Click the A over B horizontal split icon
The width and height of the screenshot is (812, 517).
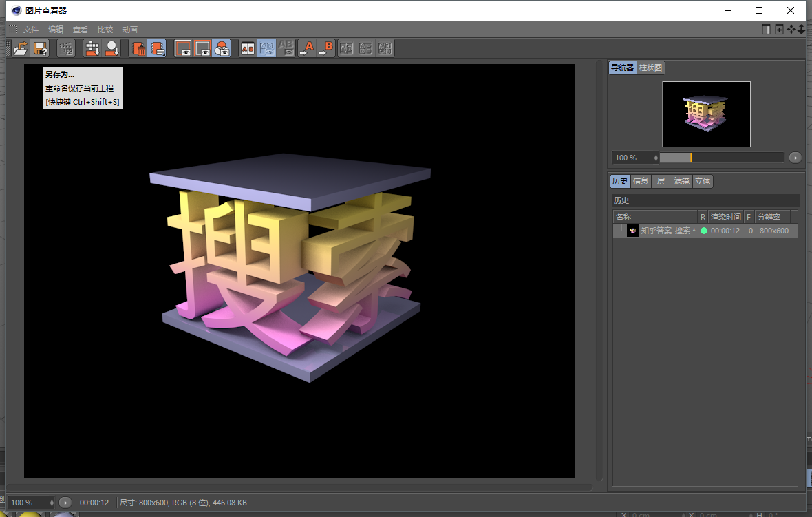(x=365, y=48)
